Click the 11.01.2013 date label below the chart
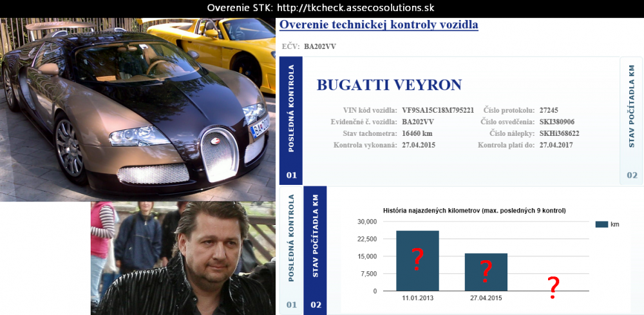 click(x=417, y=298)
